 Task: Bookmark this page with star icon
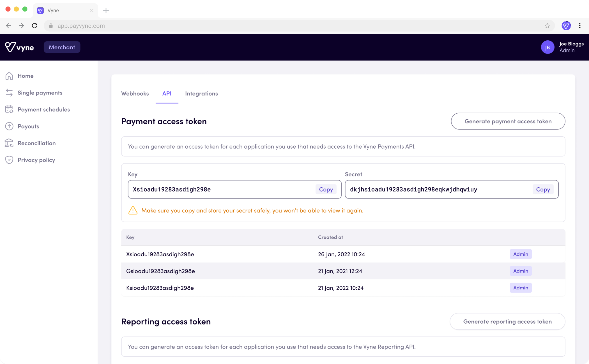[x=547, y=26]
